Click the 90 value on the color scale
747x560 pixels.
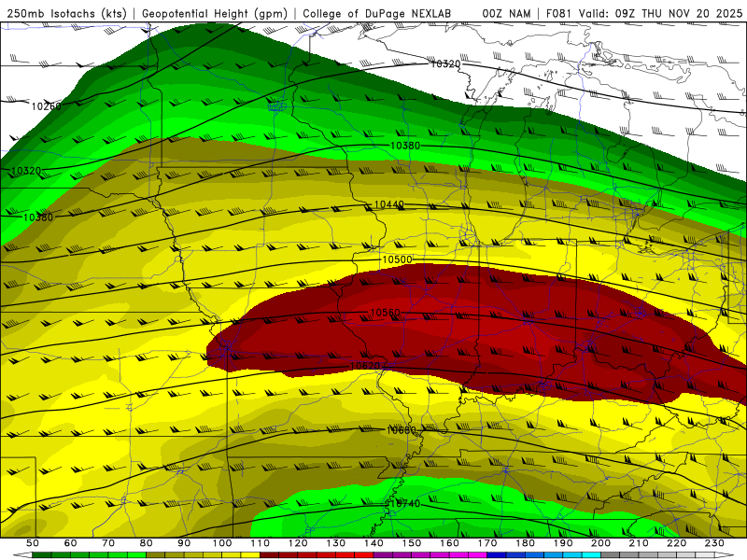184,543
